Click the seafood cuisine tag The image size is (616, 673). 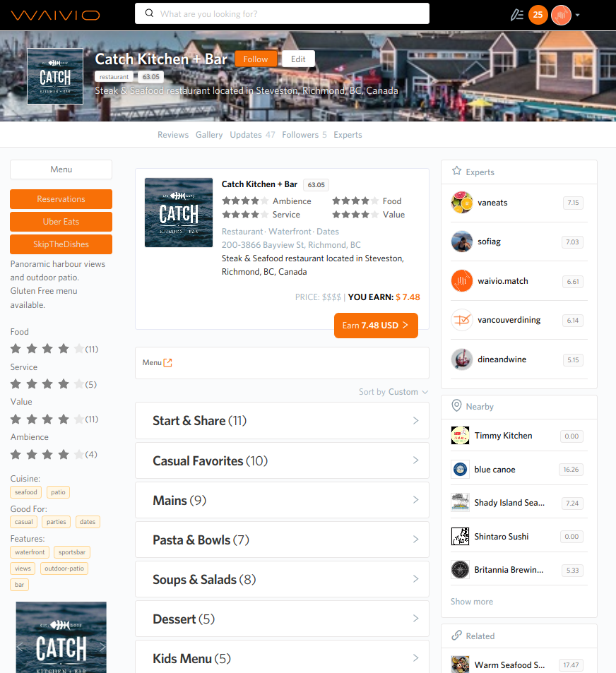click(25, 492)
